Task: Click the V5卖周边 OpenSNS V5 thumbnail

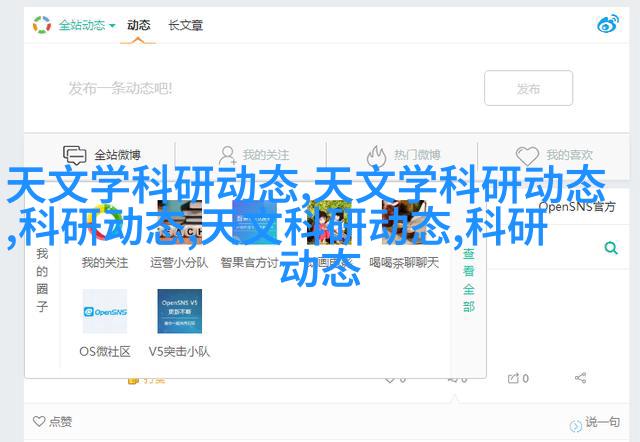Action: (179, 311)
